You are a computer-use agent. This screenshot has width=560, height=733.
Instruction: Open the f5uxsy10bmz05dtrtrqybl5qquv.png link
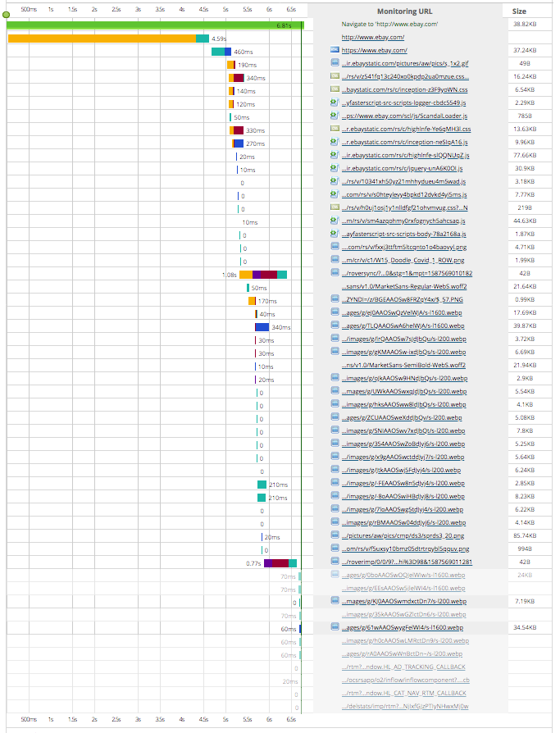pyautogui.click(x=405, y=549)
